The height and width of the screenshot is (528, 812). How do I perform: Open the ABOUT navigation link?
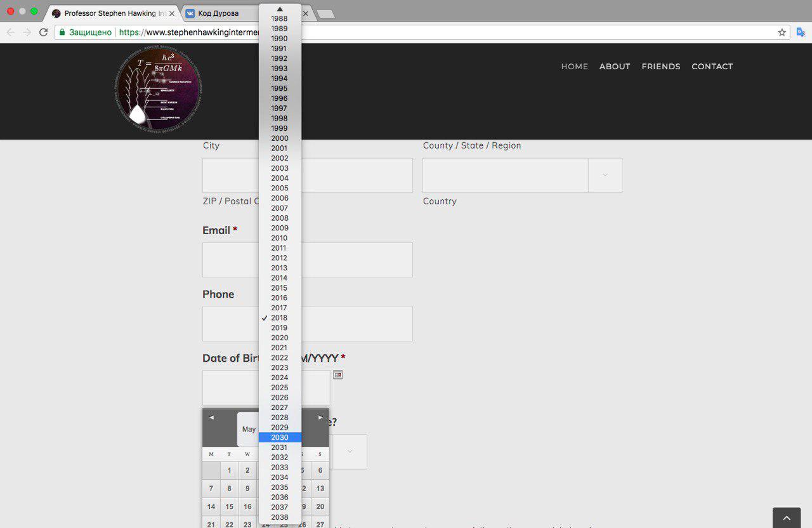coord(615,67)
